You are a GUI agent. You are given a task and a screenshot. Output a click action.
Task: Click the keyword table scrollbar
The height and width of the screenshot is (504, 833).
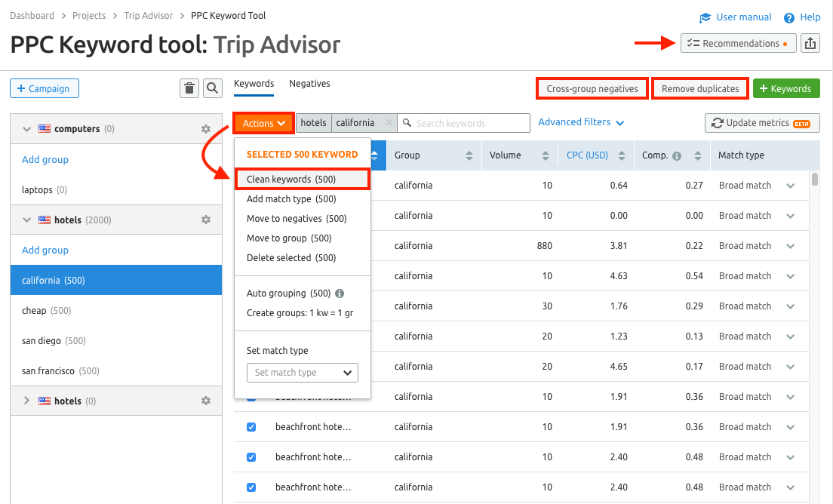(x=815, y=179)
